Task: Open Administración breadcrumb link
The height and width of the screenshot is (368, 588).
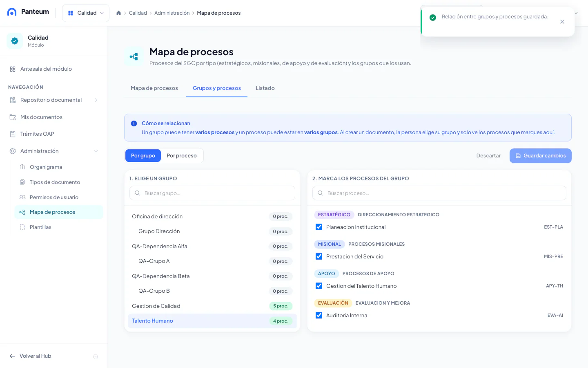Action: point(172,13)
